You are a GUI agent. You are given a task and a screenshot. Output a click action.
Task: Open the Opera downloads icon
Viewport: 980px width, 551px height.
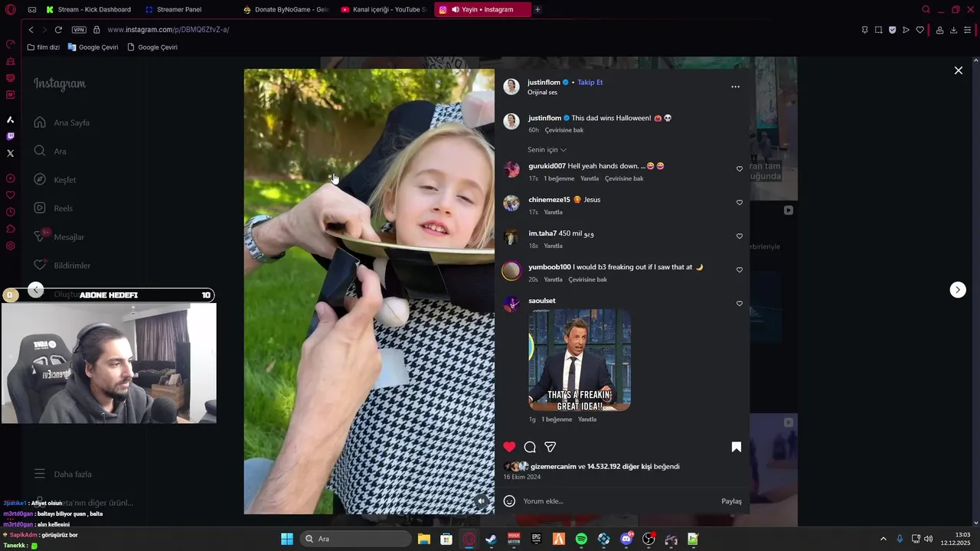953,30
